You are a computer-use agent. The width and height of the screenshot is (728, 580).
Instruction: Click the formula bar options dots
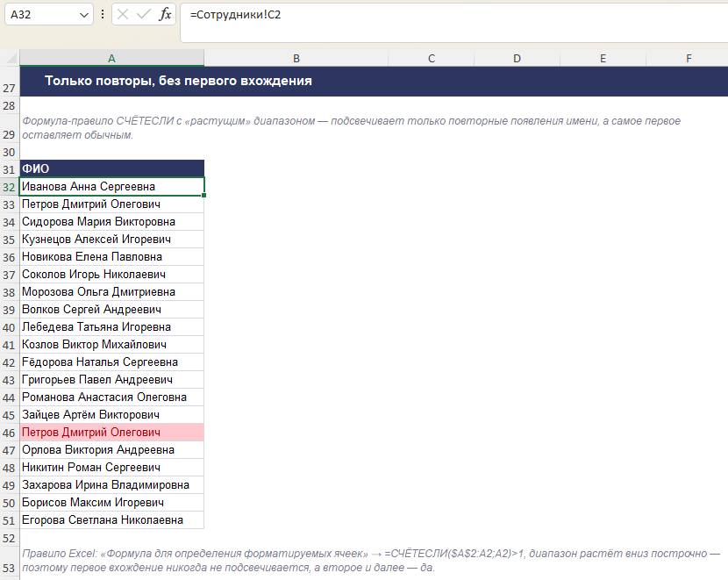(x=103, y=14)
